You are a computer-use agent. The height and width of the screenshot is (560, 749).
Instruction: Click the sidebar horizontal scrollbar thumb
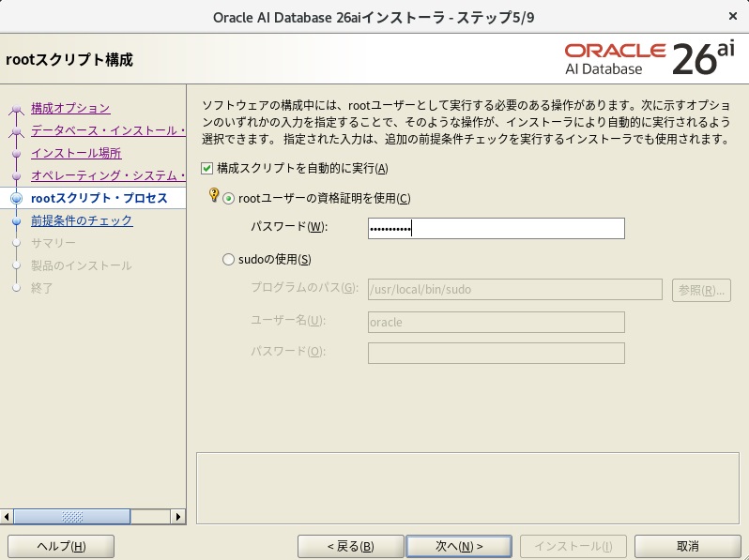coord(71,517)
